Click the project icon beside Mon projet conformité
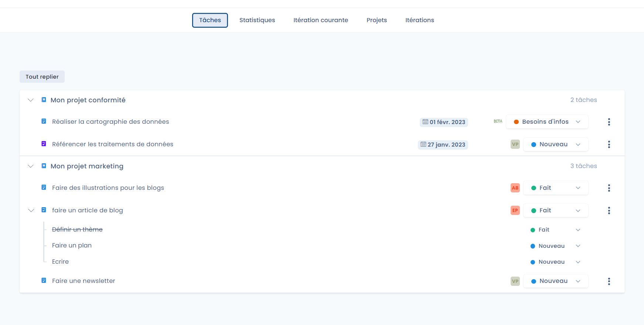 tap(44, 100)
